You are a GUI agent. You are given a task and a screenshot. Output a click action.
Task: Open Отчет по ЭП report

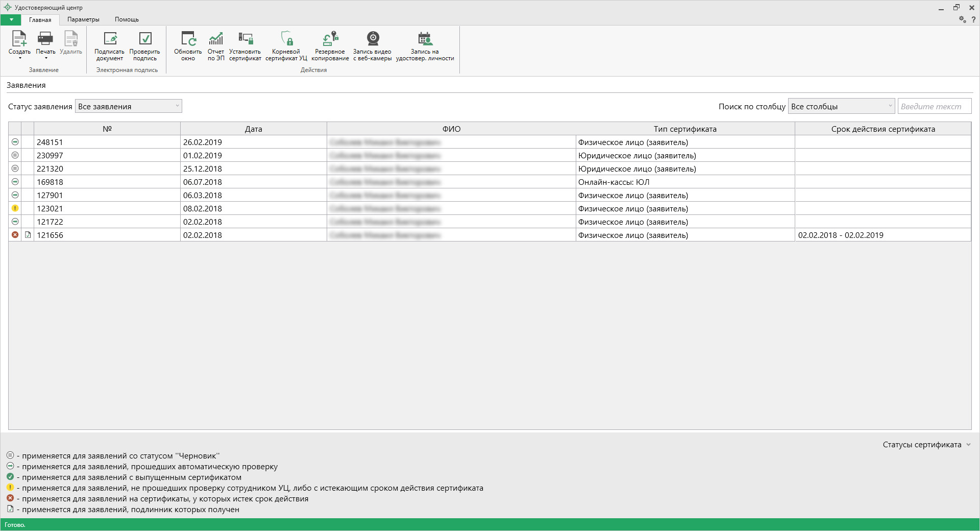pos(216,39)
